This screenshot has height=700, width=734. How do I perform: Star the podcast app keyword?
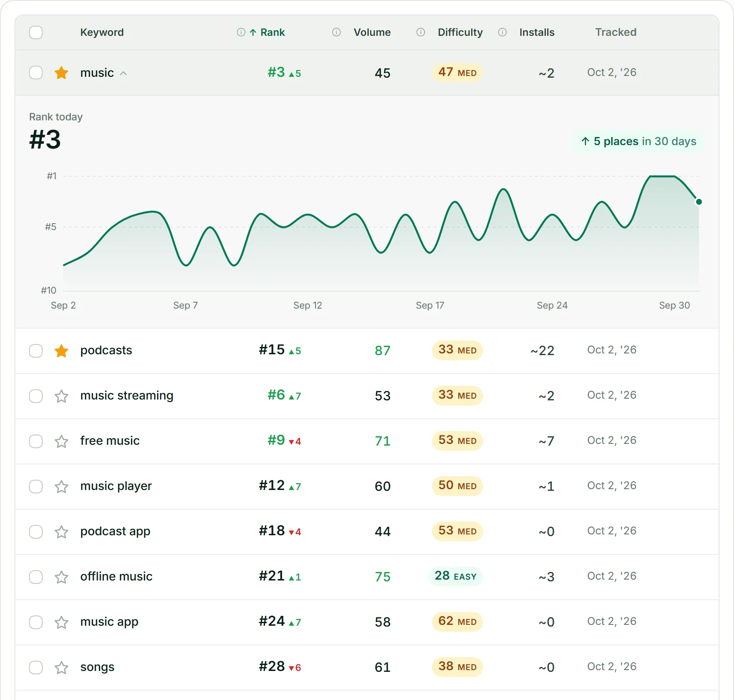(61, 532)
